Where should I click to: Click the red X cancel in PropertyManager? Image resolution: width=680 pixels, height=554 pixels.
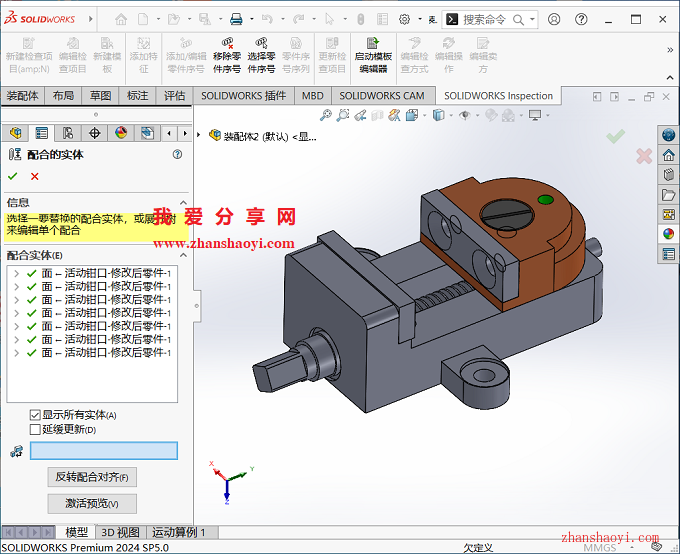[x=35, y=176]
